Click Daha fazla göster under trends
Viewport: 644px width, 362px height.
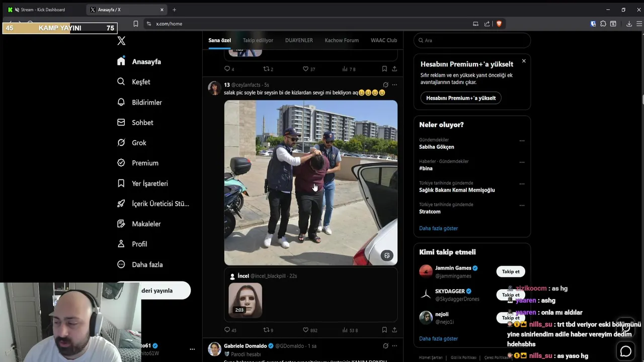pyautogui.click(x=438, y=228)
